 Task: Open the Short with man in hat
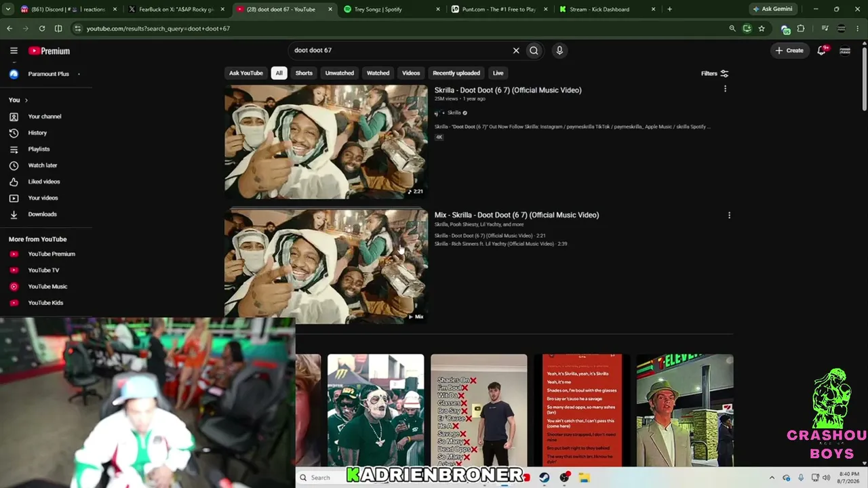click(685, 410)
